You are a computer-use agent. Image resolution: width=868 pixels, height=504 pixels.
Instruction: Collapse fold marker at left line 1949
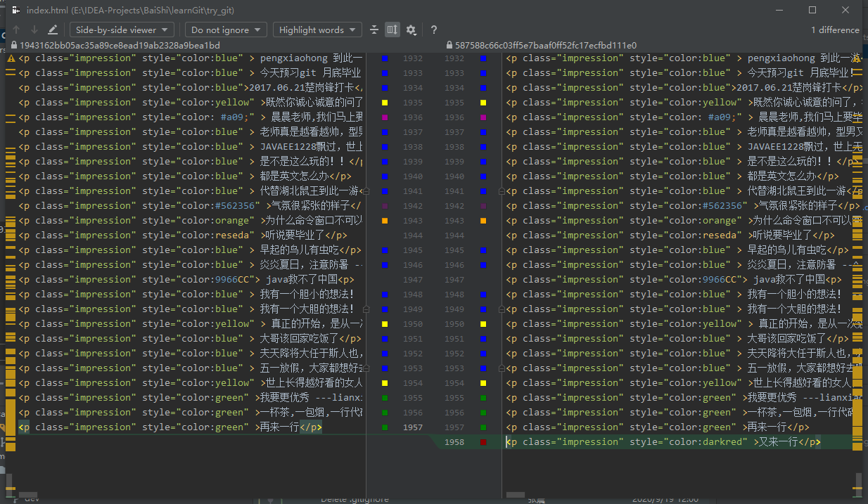coord(366,309)
